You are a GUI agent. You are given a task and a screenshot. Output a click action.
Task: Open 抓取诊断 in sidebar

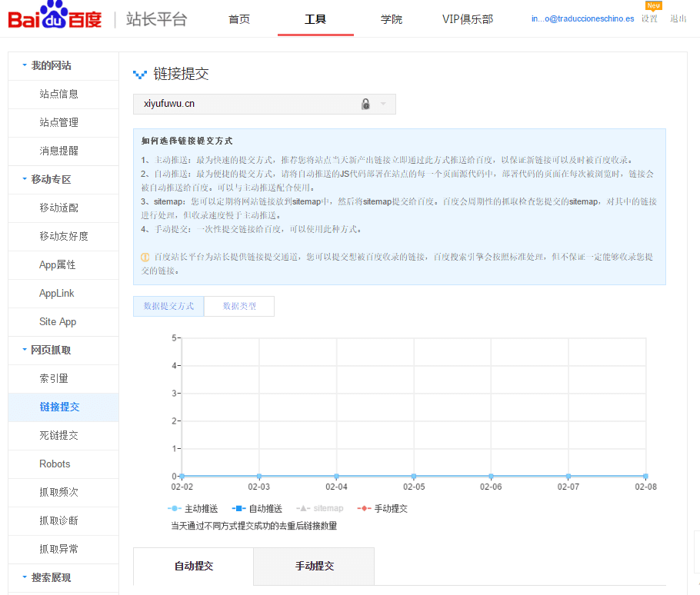[x=63, y=521]
